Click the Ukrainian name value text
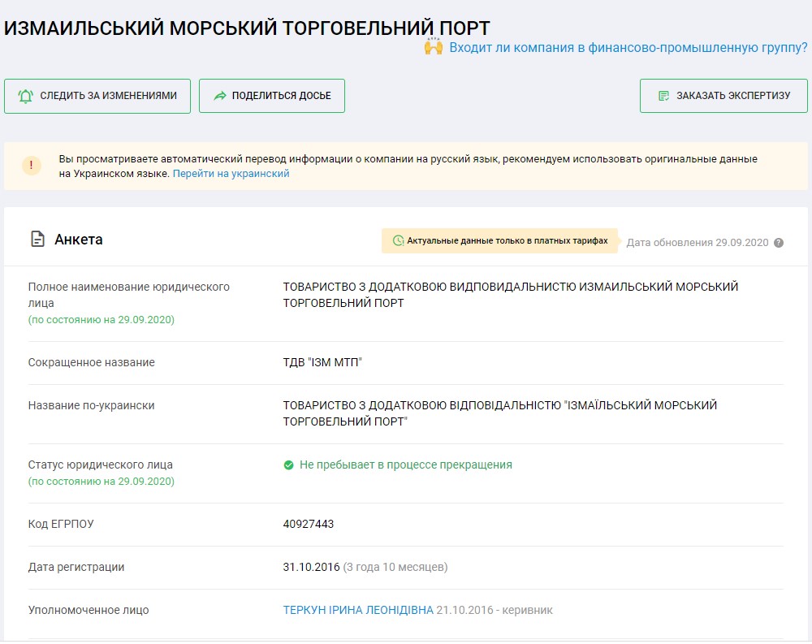 point(499,413)
